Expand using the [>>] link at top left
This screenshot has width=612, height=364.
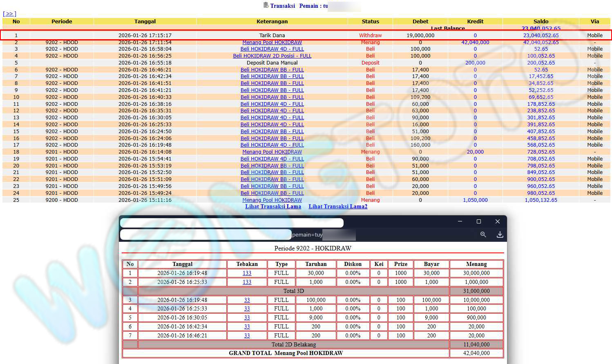tap(9, 14)
